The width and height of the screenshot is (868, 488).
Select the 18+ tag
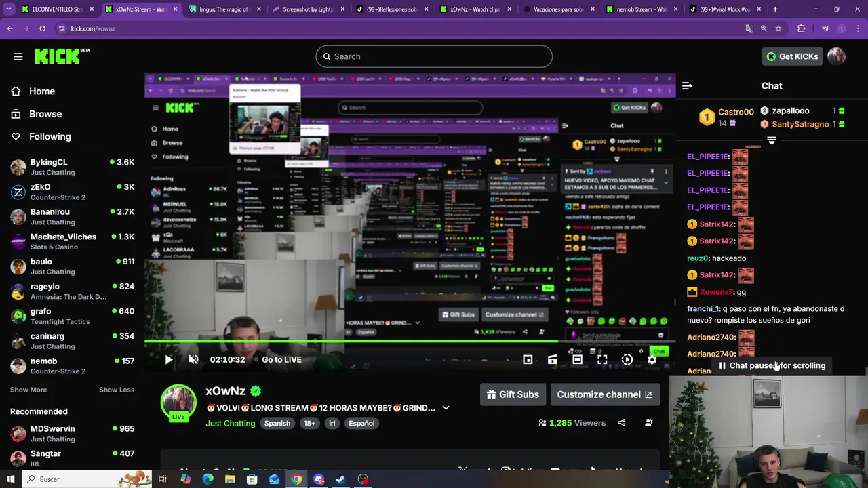(310, 424)
